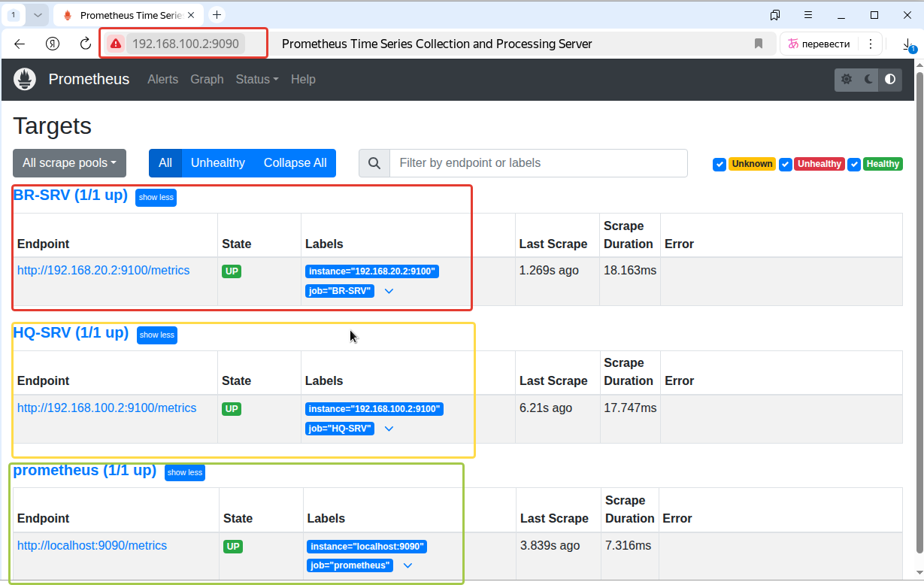Switch to light theme sun icon
This screenshot has height=585, width=924.
pyautogui.click(x=847, y=79)
